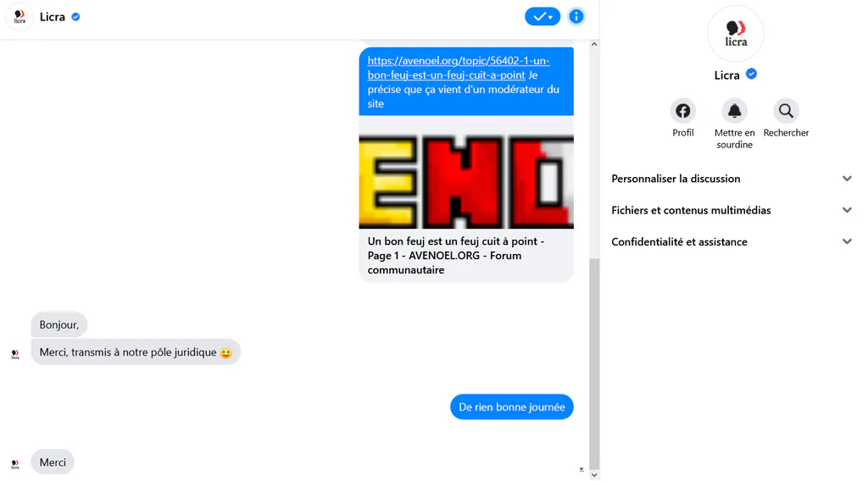Click the Mettre en sourdine bell icon
868x481 pixels.
(734, 111)
